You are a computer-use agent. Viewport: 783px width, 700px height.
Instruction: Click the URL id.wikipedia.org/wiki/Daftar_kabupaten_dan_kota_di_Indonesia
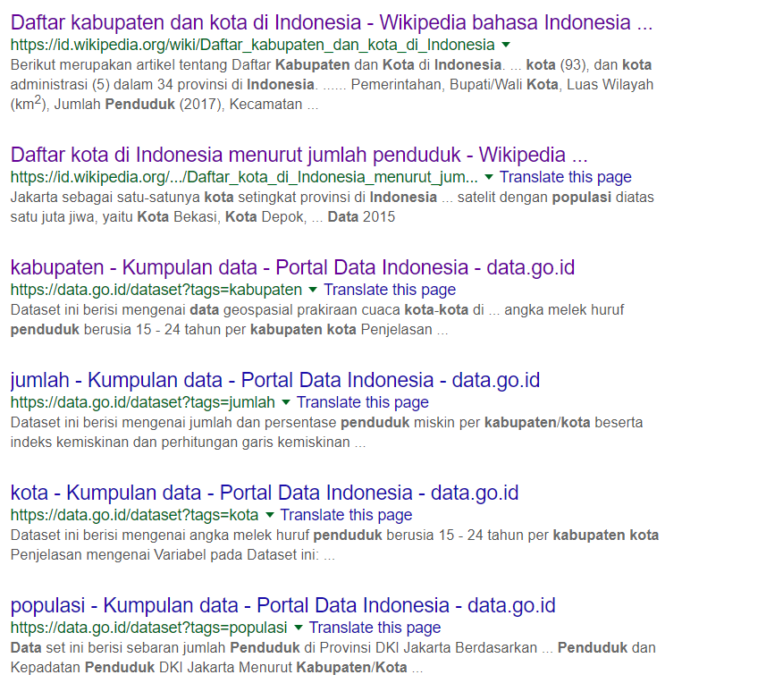(x=253, y=45)
